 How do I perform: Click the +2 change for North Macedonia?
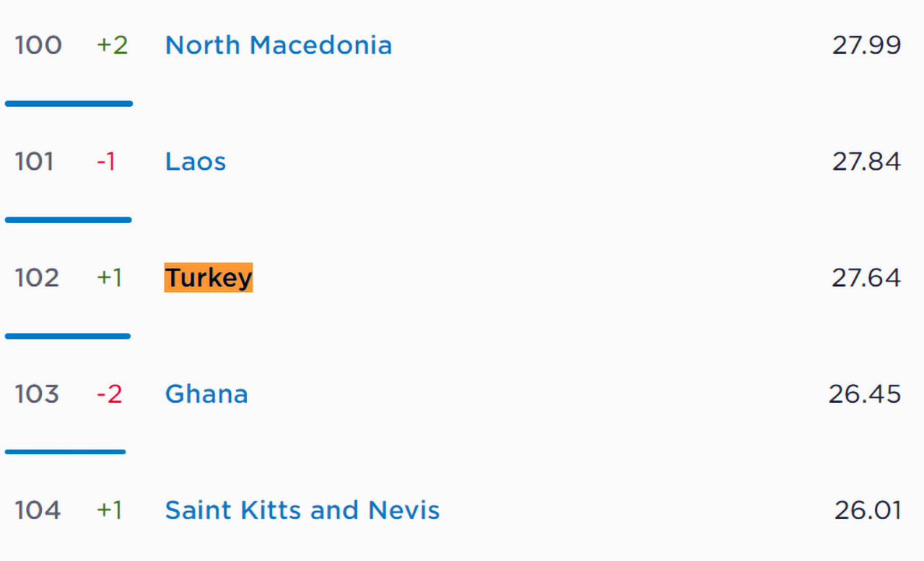(x=112, y=45)
